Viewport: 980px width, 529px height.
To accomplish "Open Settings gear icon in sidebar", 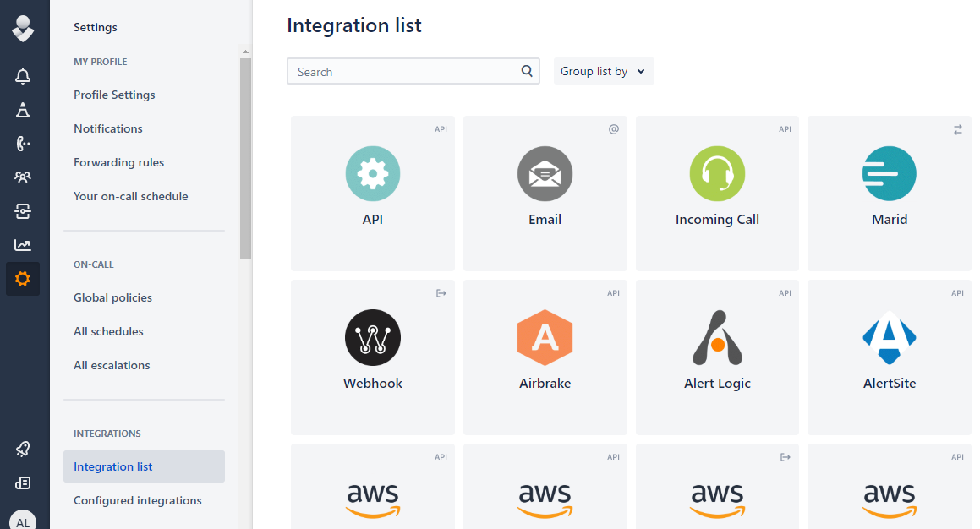I will click(x=23, y=279).
